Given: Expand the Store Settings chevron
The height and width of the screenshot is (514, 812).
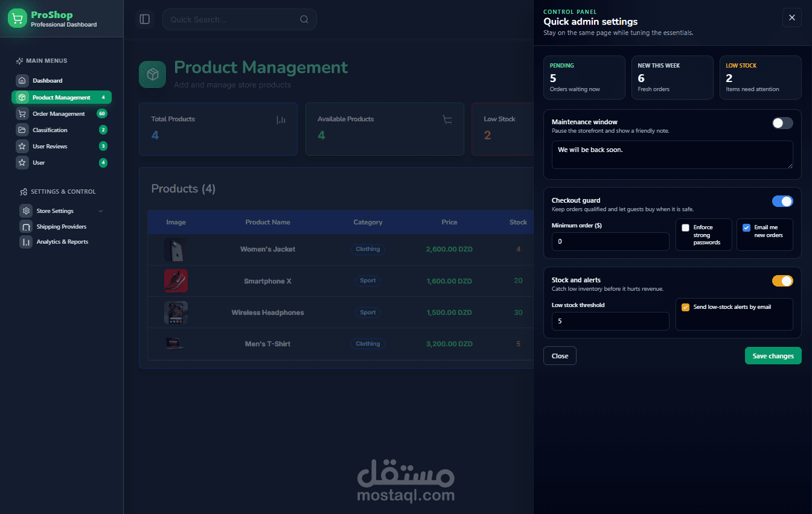Looking at the screenshot, I should [101, 211].
